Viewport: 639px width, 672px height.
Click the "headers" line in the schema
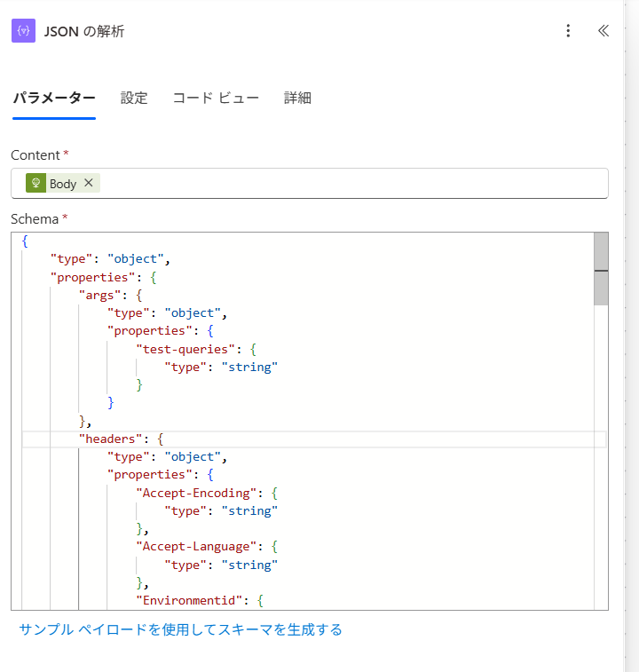[x=313, y=439]
